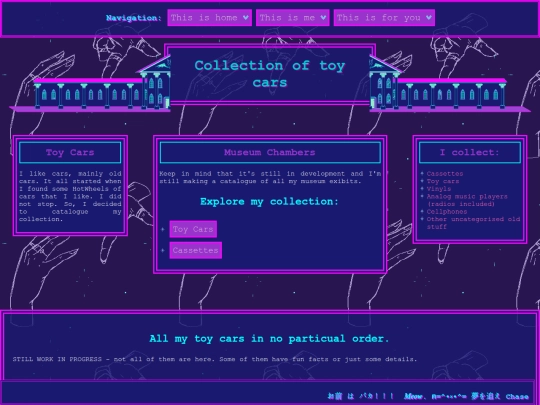Click the left museum building image
540x405 pixels.
pyautogui.click(x=90, y=84)
